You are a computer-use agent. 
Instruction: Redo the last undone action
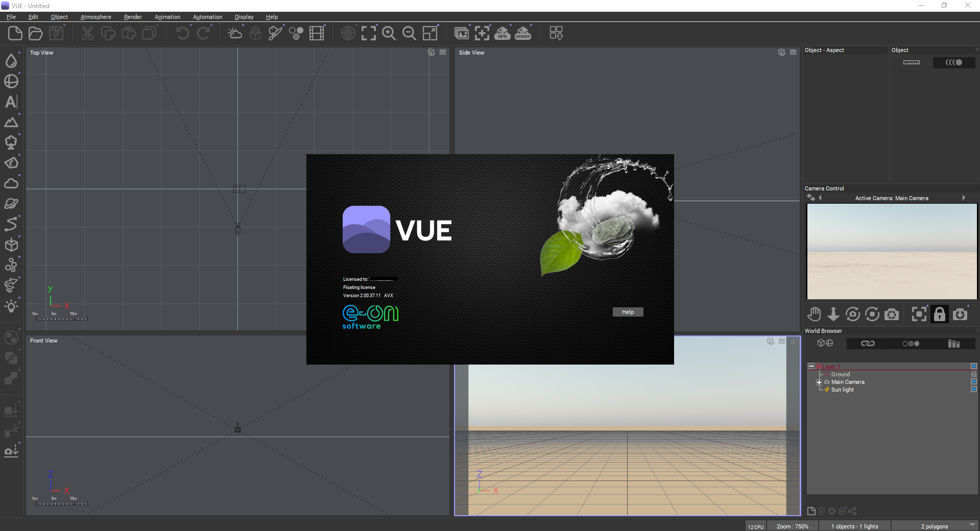point(203,34)
